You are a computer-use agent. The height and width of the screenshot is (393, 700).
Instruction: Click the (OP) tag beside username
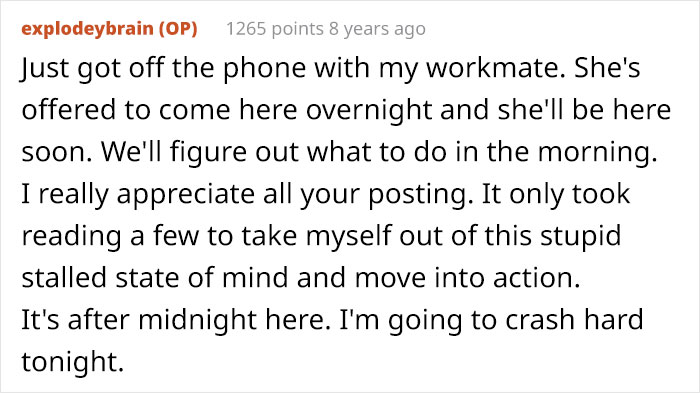(178, 29)
